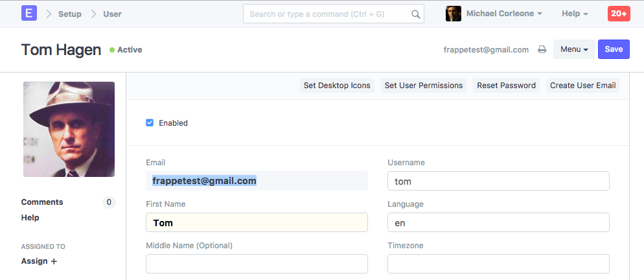Expand the Michael Corleone user dropdown
This screenshot has height=280, width=644.
[x=504, y=14]
